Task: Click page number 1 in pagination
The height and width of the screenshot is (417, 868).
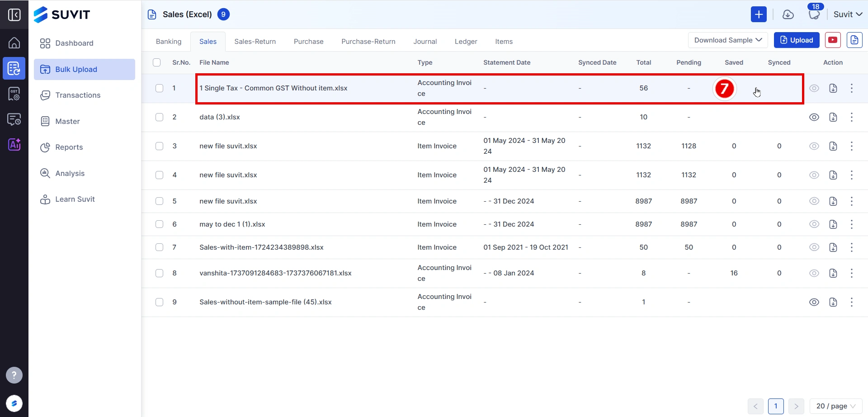Action: click(x=776, y=406)
